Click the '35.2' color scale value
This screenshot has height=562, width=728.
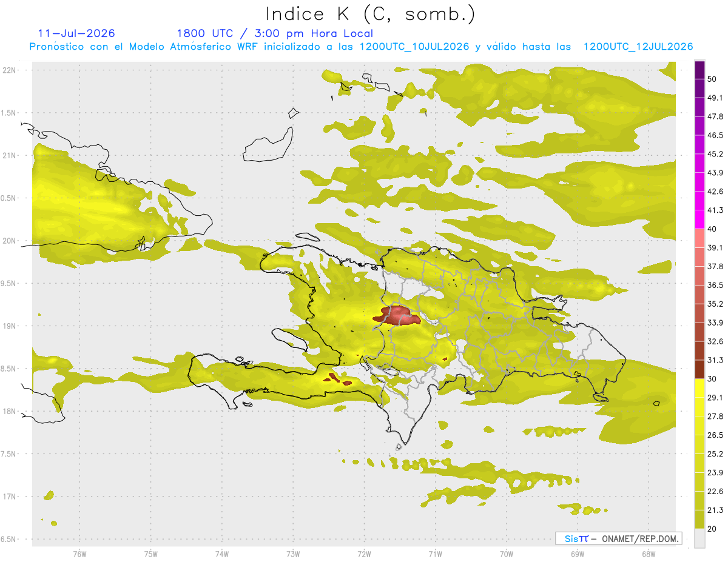click(x=715, y=304)
